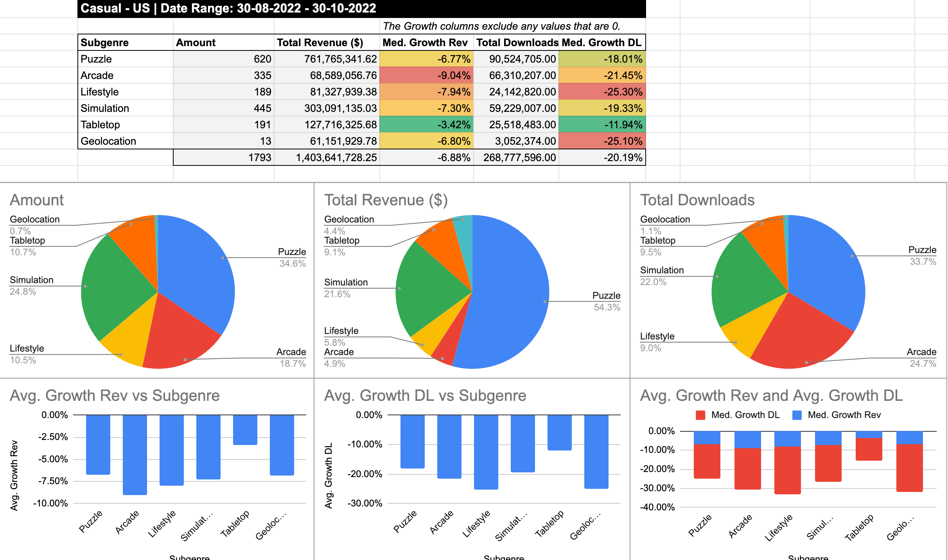Click the Total Downloads chart title

click(x=697, y=200)
